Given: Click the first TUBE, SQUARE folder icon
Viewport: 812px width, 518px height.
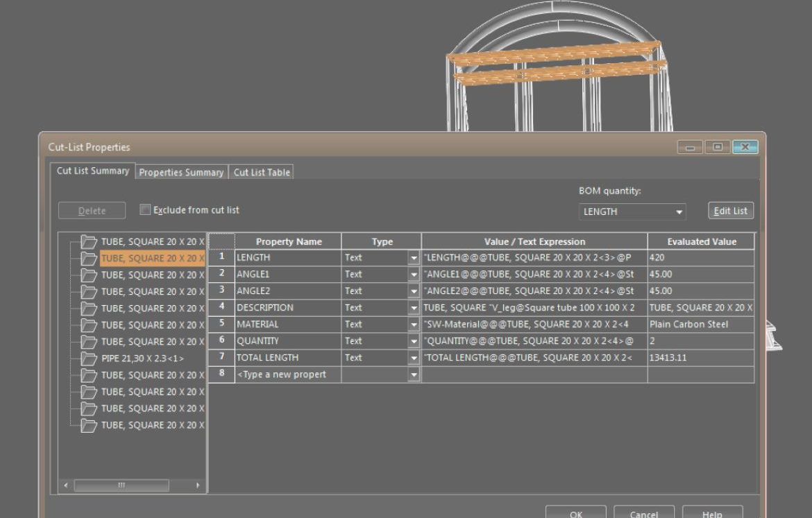Looking at the screenshot, I should 89,242.
